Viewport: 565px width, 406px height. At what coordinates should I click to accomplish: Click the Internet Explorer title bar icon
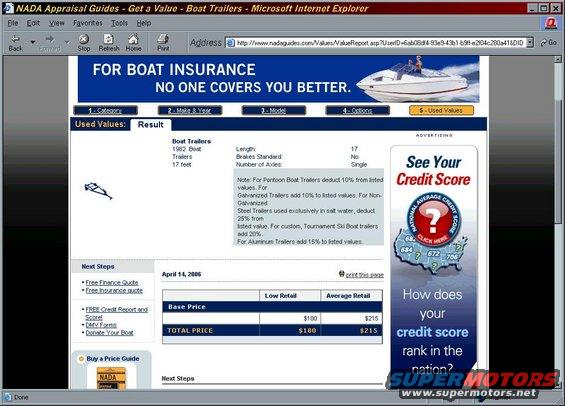[8, 8]
